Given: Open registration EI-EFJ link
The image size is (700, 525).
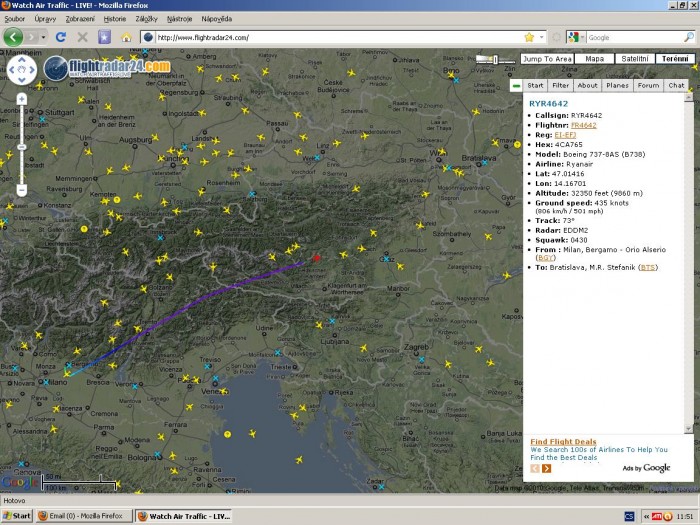Looking at the screenshot, I should pos(565,135).
